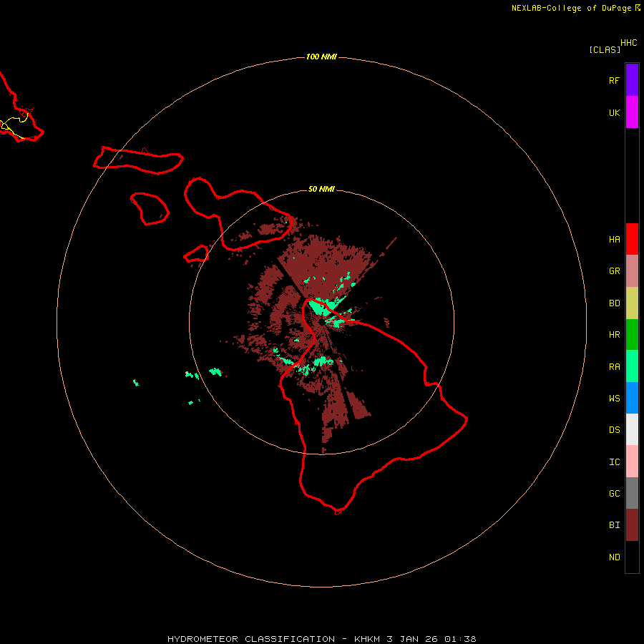Click the HR dark green legend swatch

632,335
